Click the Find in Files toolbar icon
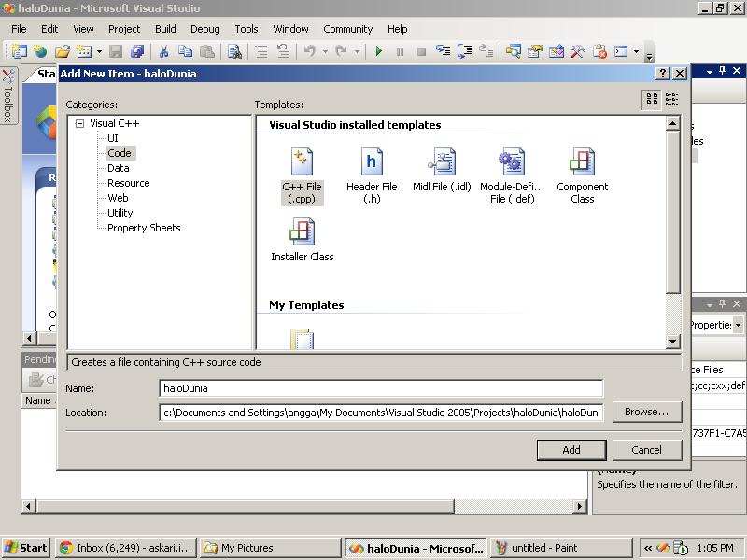 (234, 51)
